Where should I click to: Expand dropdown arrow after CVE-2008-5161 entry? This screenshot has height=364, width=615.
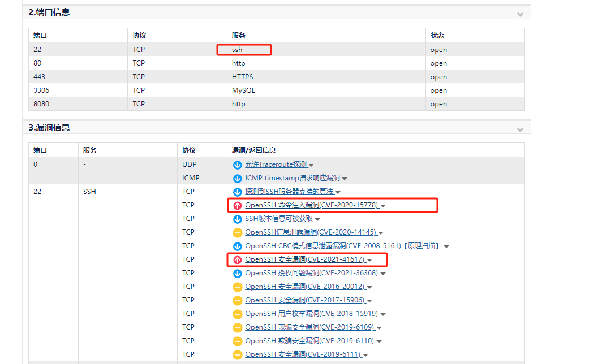[x=446, y=246]
